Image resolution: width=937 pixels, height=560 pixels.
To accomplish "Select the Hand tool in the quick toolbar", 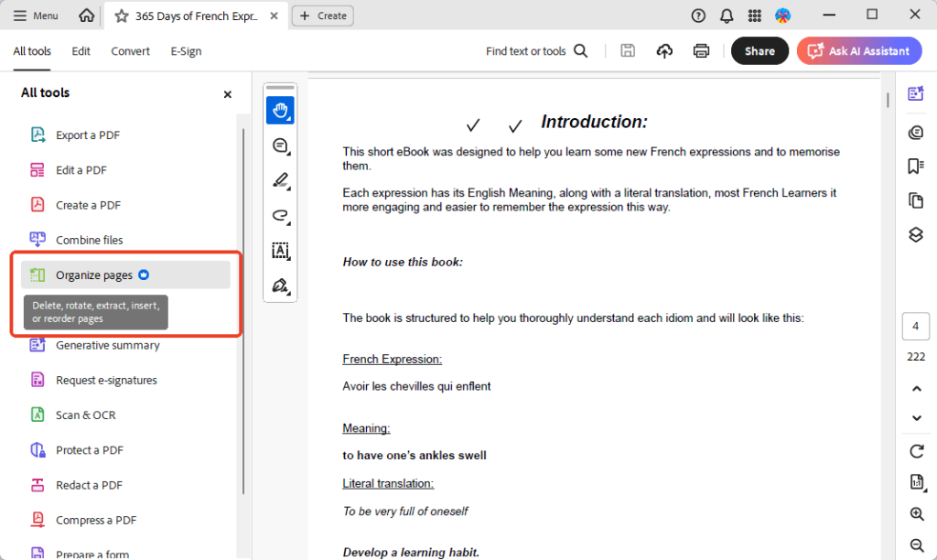I will point(280,110).
